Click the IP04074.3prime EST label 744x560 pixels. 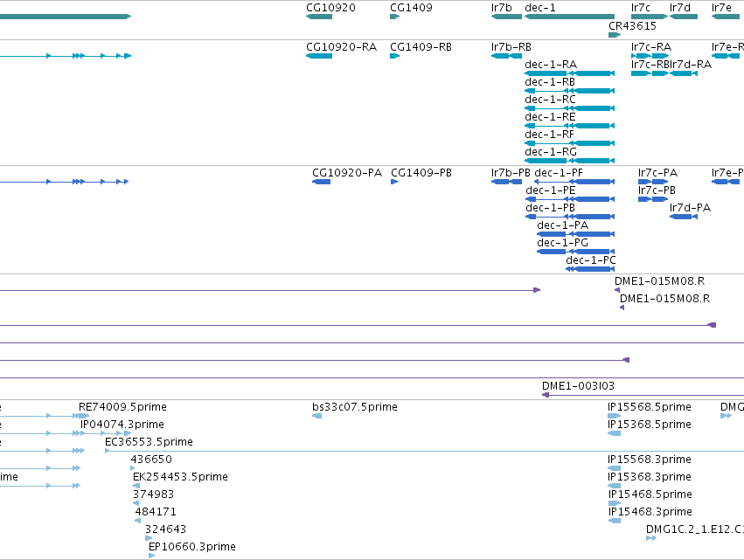[122, 425]
